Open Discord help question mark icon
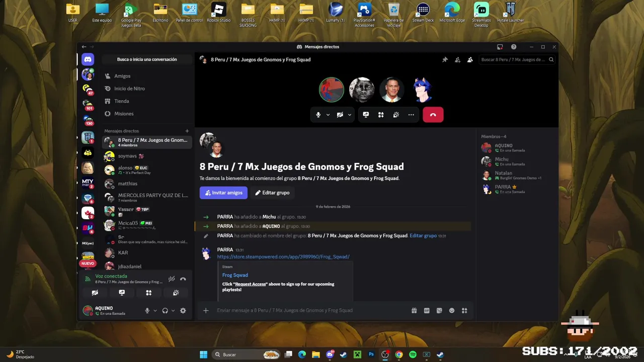 click(514, 47)
